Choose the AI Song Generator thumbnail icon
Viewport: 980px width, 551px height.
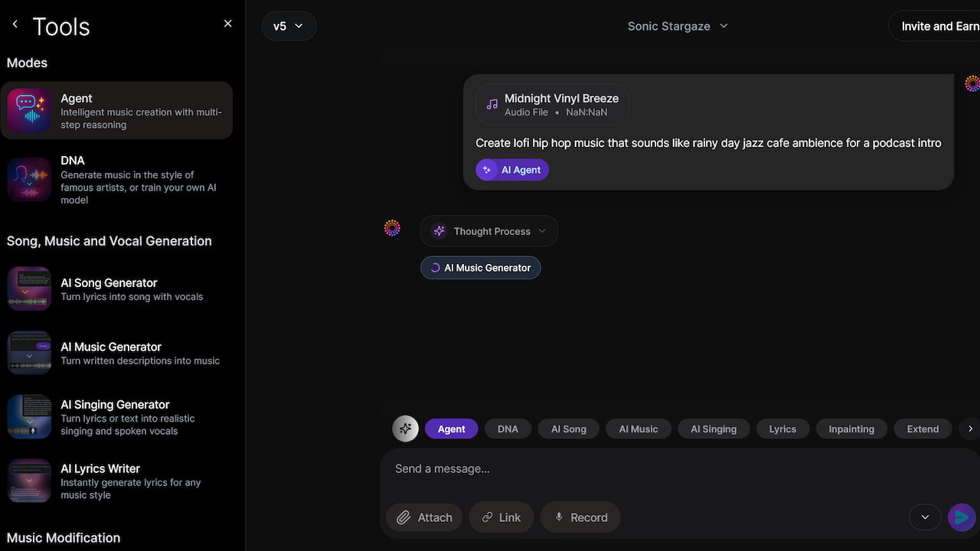click(x=29, y=289)
